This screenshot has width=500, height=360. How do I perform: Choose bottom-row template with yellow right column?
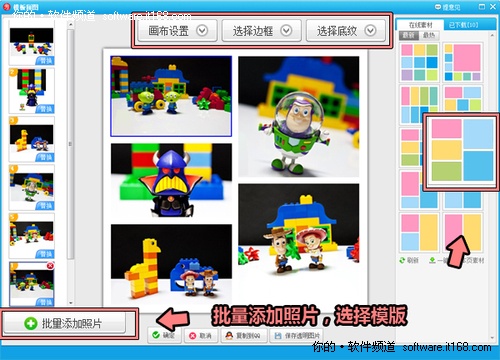coord(419,232)
